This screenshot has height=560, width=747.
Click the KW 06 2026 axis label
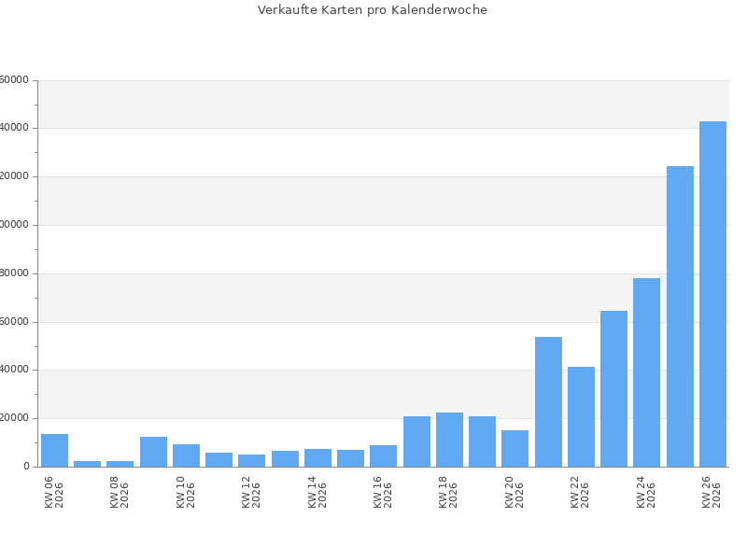[x=54, y=492]
